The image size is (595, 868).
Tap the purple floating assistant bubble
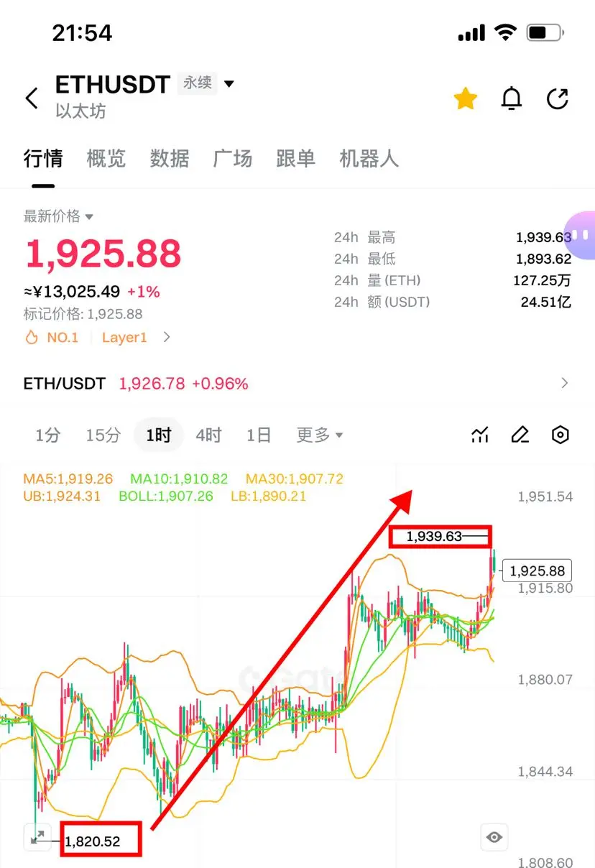coord(581,235)
